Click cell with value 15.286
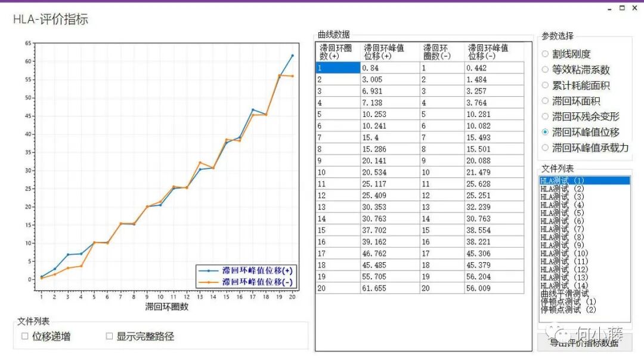 coord(390,149)
